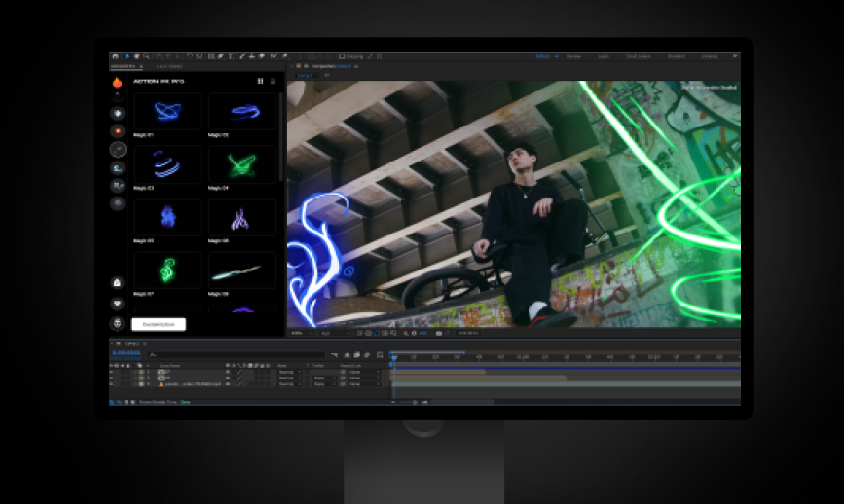Toggle visibility of third timeline layer

(x=112, y=384)
